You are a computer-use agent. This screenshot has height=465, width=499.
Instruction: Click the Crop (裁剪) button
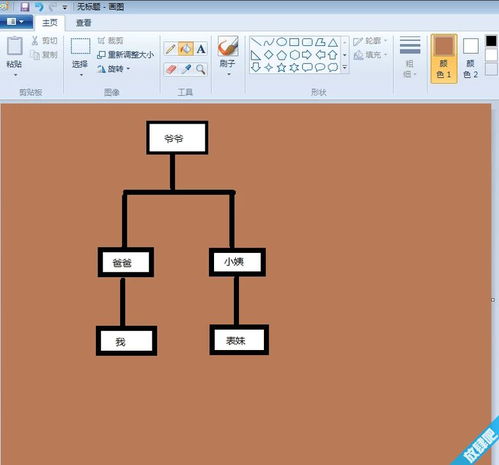pos(111,41)
